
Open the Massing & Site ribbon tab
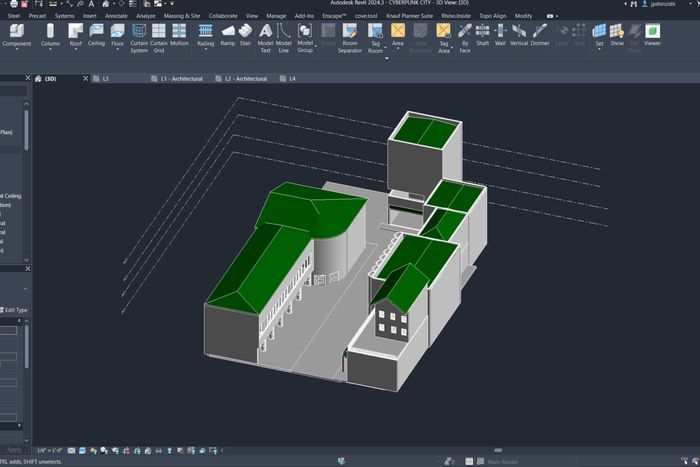(x=181, y=16)
